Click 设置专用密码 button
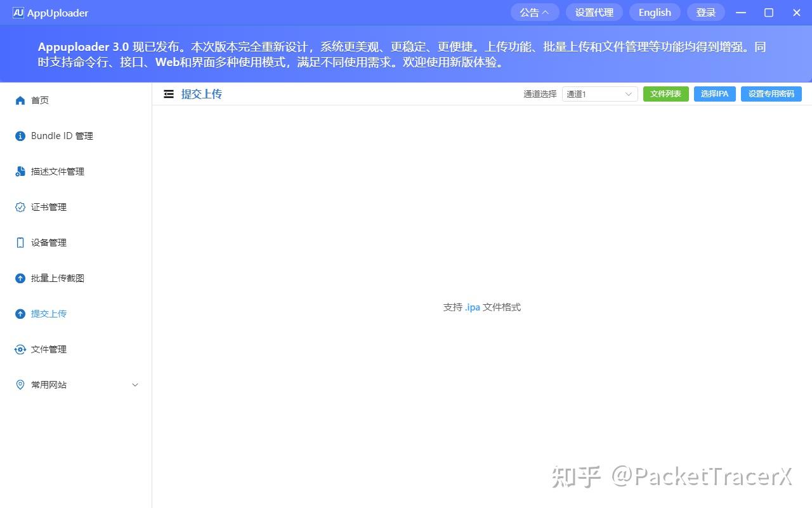This screenshot has width=812, height=508. tap(771, 94)
